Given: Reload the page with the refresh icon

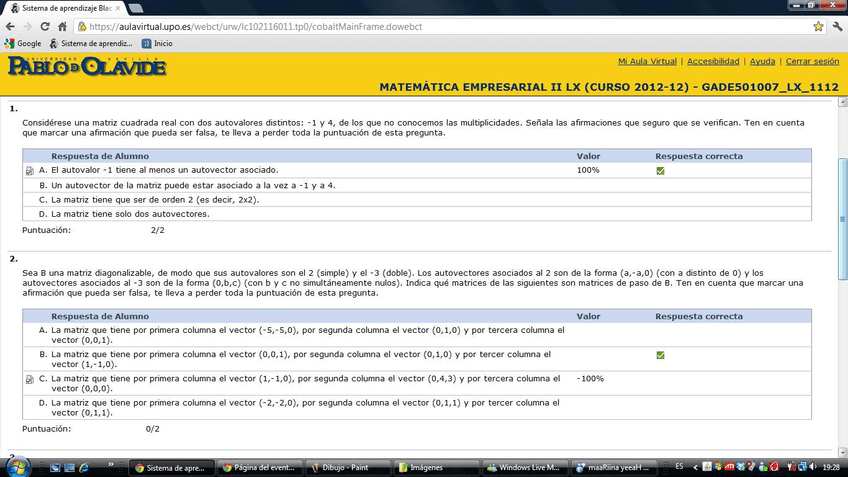Looking at the screenshot, I should tap(45, 27).
